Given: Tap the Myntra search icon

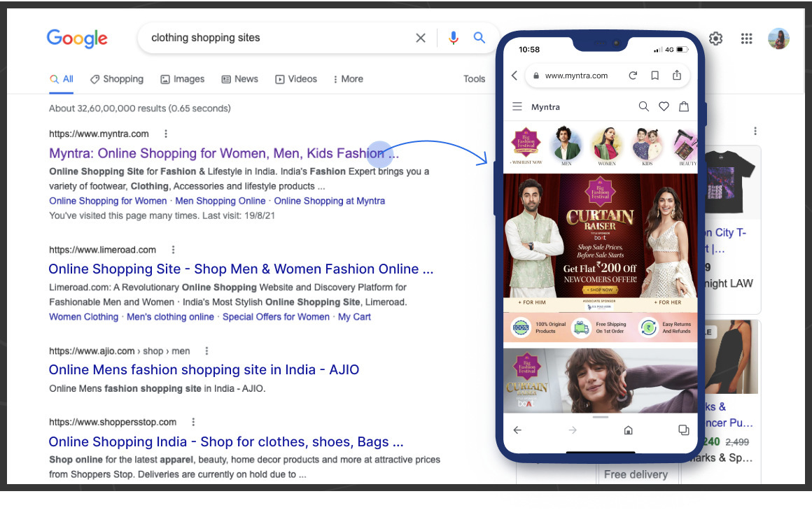Looking at the screenshot, I should pyautogui.click(x=644, y=106).
